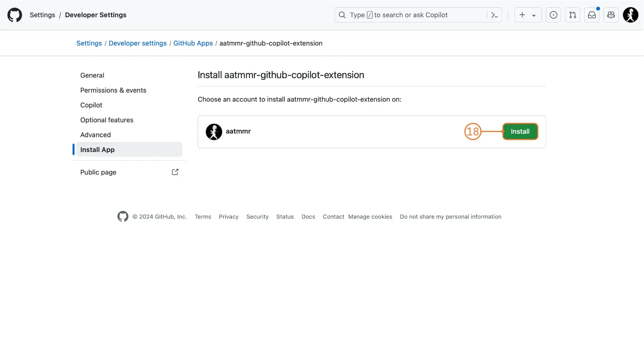Expand the Create new dropdown arrow
Image resolution: width=644 pixels, height=352 pixels.
tap(534, 15)
